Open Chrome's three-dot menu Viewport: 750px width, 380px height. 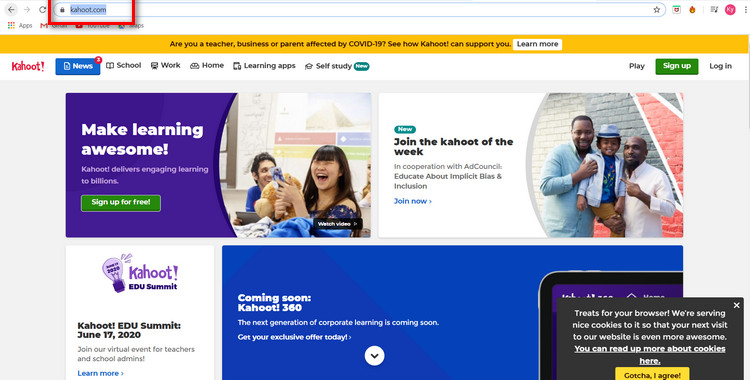point(746,10)
